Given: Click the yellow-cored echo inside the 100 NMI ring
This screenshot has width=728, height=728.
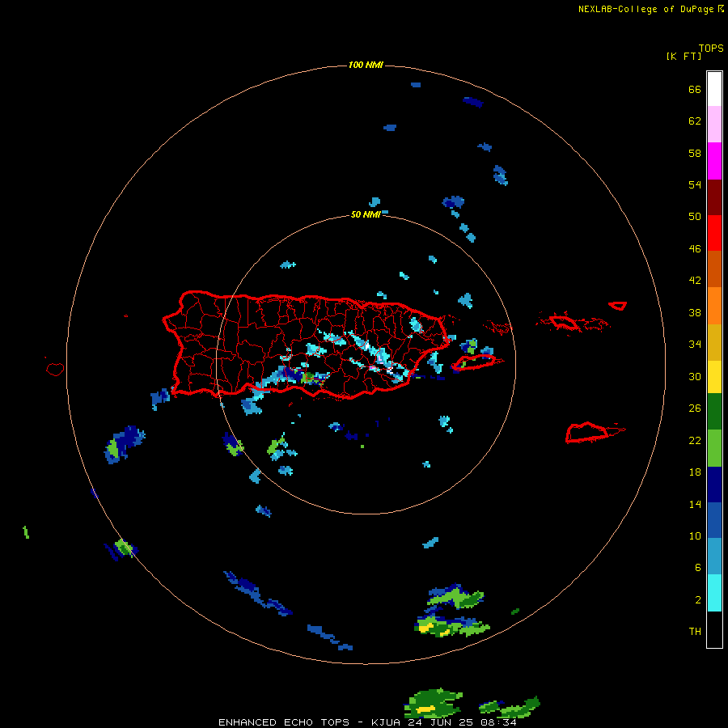Looking at the screenshot, I should pos(451,626).
